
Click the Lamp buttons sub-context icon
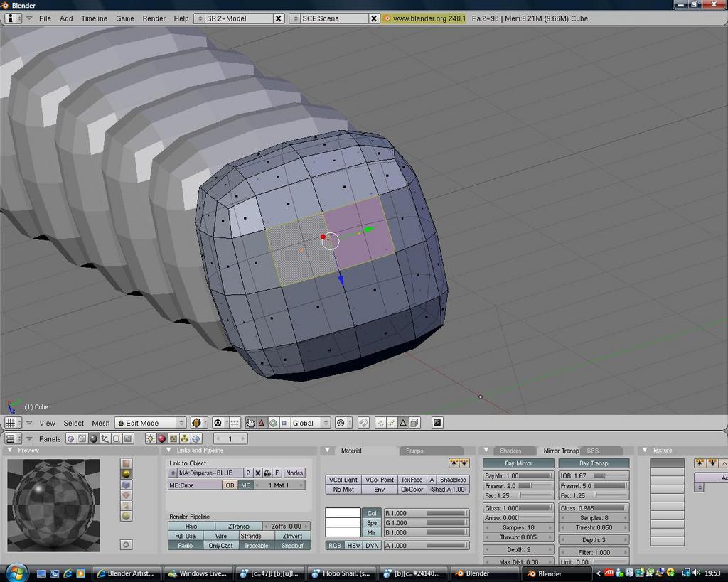[x=151, y=438]
